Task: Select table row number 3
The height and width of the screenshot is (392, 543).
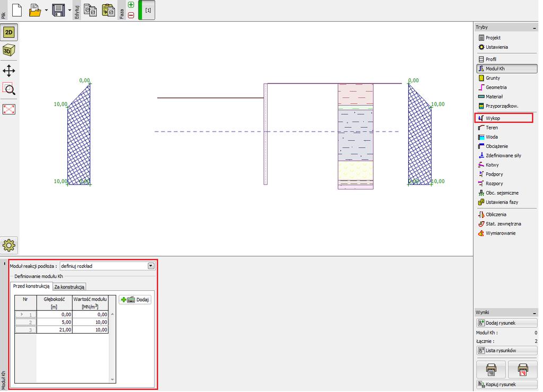Action: [25, 330]
